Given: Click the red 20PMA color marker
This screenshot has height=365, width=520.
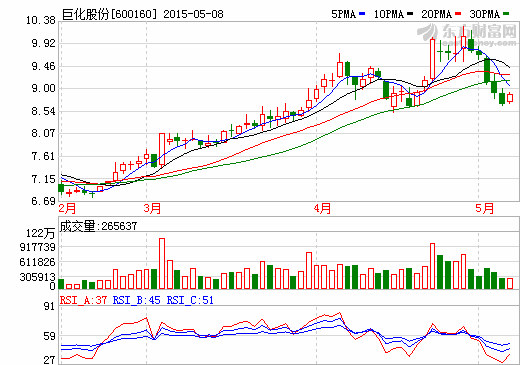Looking at the screenshot, I should point(458,14).
